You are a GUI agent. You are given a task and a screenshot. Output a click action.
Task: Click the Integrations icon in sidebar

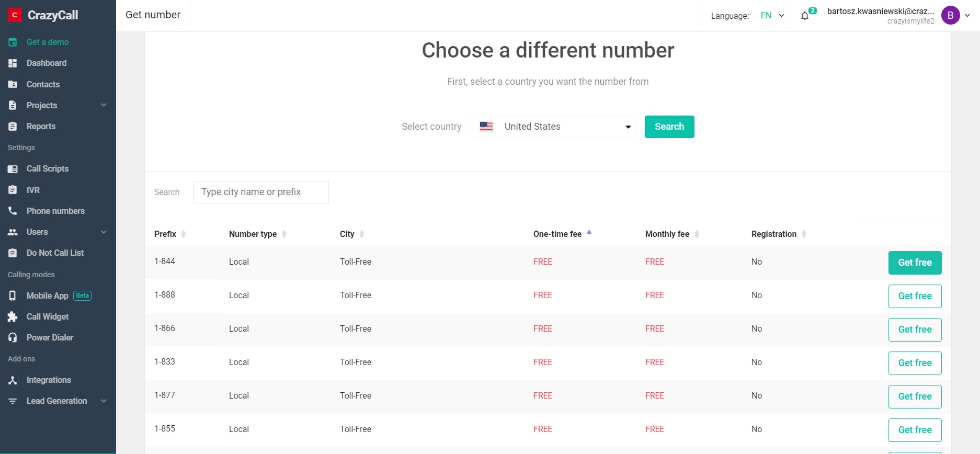tap(13, 380)
